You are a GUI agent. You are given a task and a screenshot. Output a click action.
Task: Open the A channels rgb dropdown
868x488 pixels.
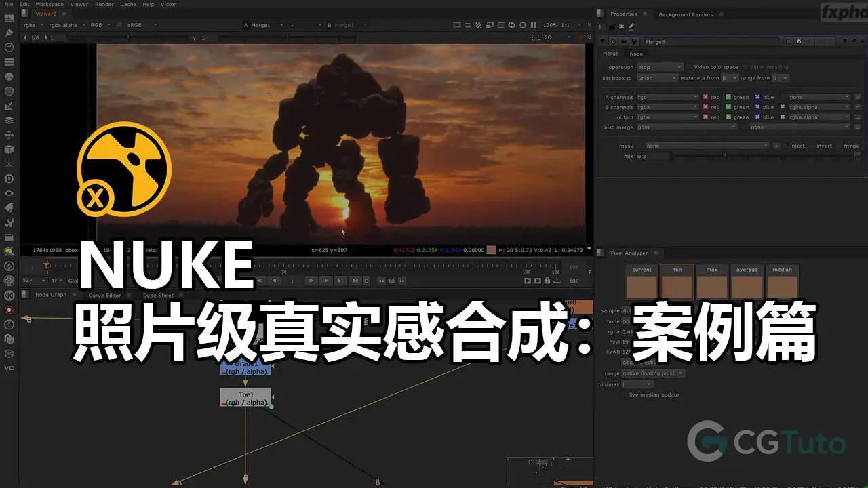(667, 97)
